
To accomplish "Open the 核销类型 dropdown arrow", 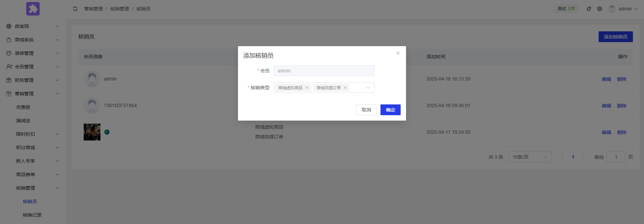I will pos(368,88).
